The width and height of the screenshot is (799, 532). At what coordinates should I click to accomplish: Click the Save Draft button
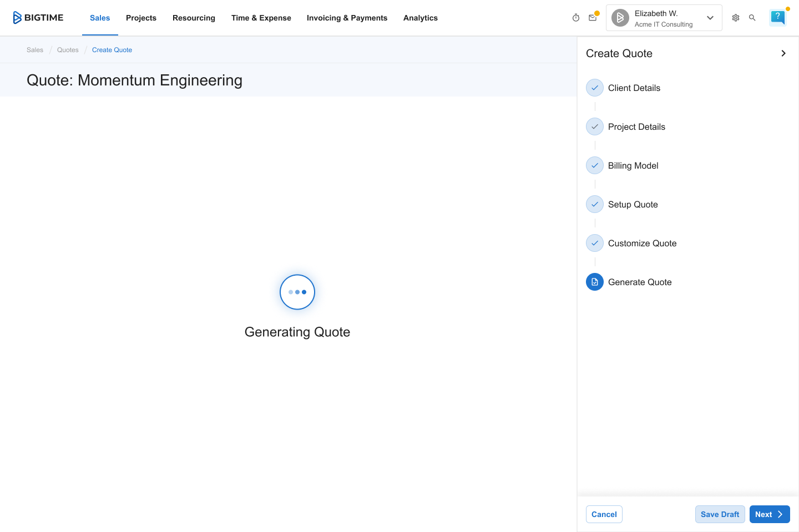click(720, 514)
